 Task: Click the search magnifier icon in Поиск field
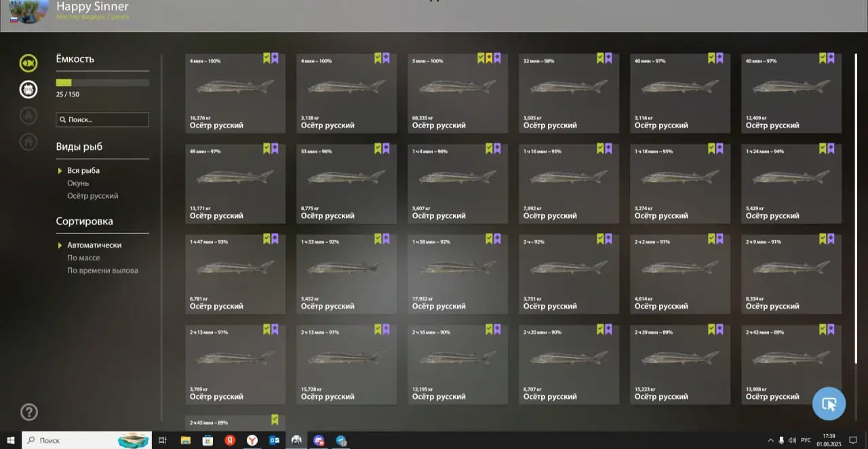tap(63, 120)
